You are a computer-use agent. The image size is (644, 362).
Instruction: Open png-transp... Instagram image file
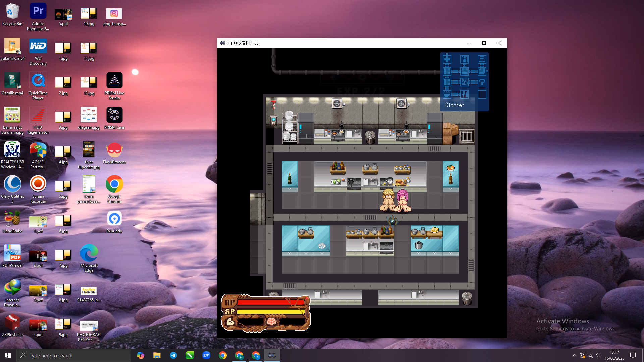pyautogui.click(x=114, y=17)
